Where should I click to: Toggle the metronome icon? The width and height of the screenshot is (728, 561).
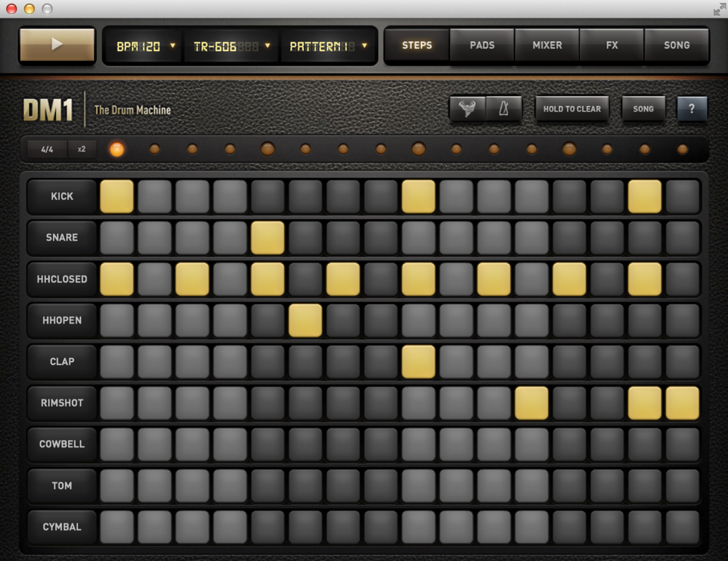[504, 108]
